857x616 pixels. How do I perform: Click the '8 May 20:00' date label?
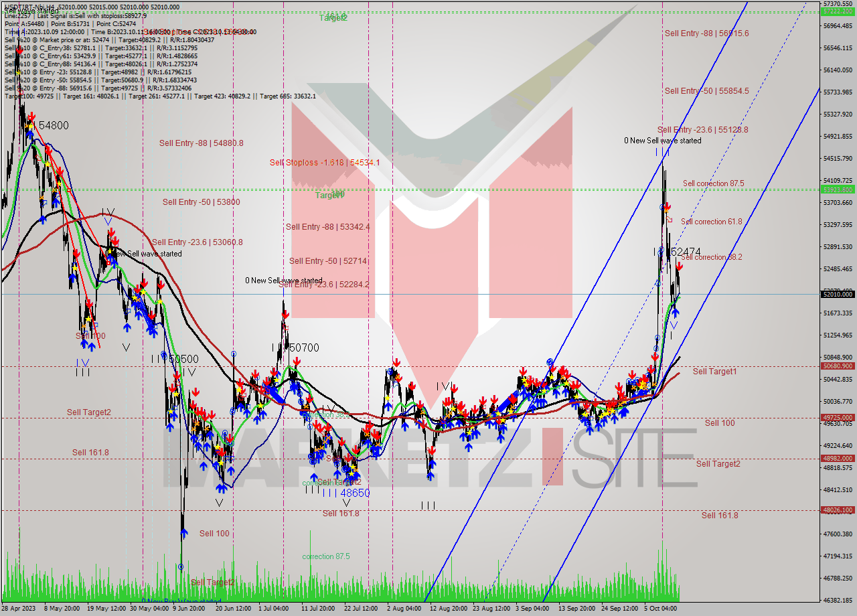coord(62,609)
